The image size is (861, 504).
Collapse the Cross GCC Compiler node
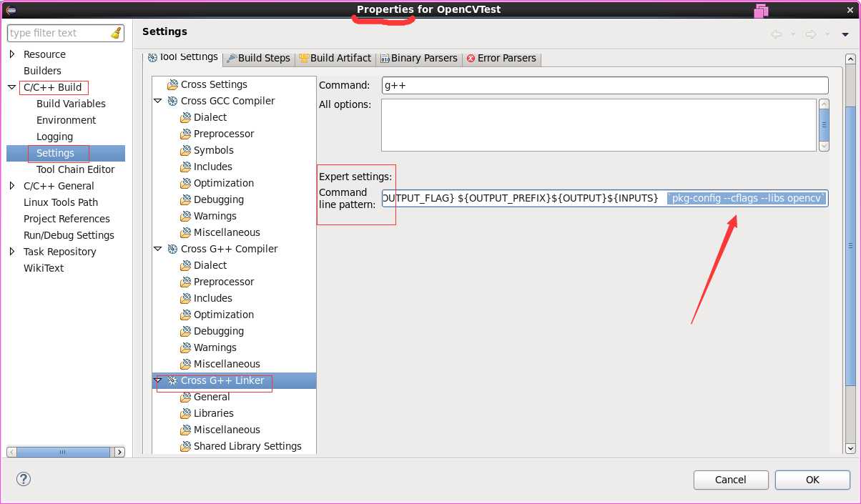point(158,101)
